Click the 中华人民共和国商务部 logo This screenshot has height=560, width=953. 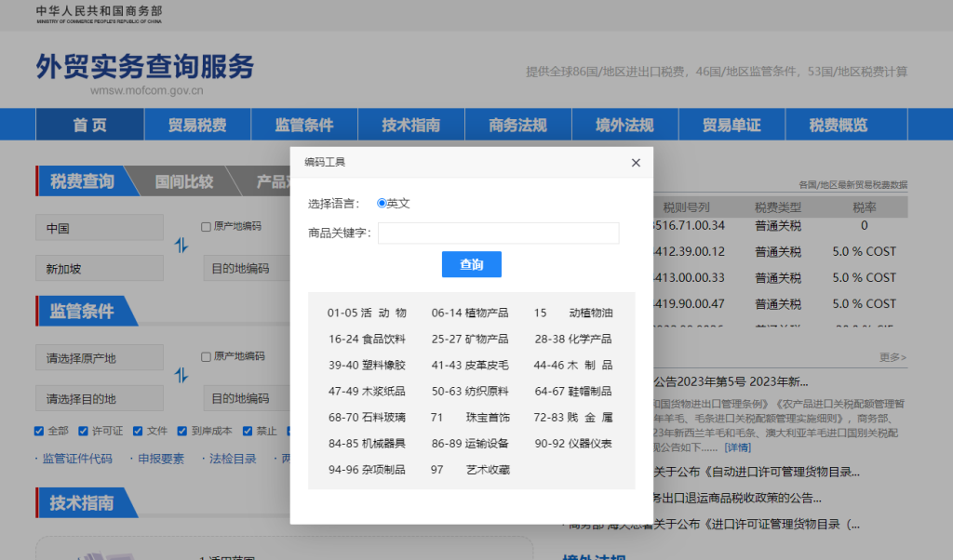pyautogui.click(x=99, y=14)
